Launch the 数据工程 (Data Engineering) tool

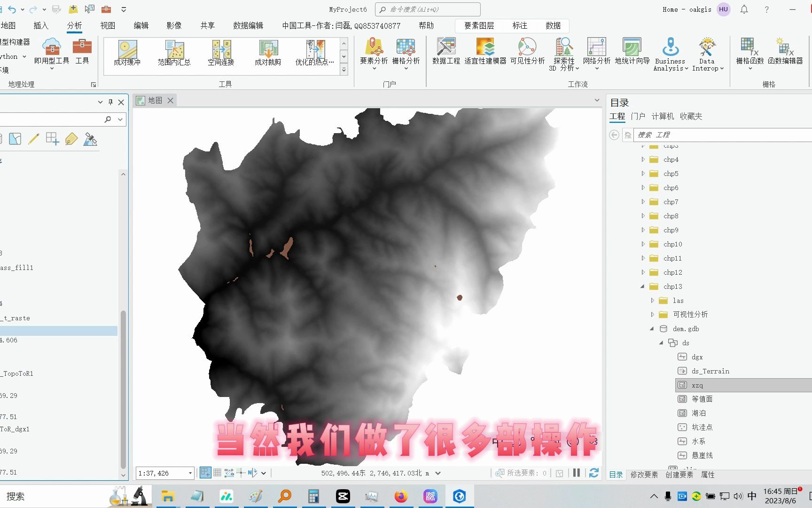[445, 52]
